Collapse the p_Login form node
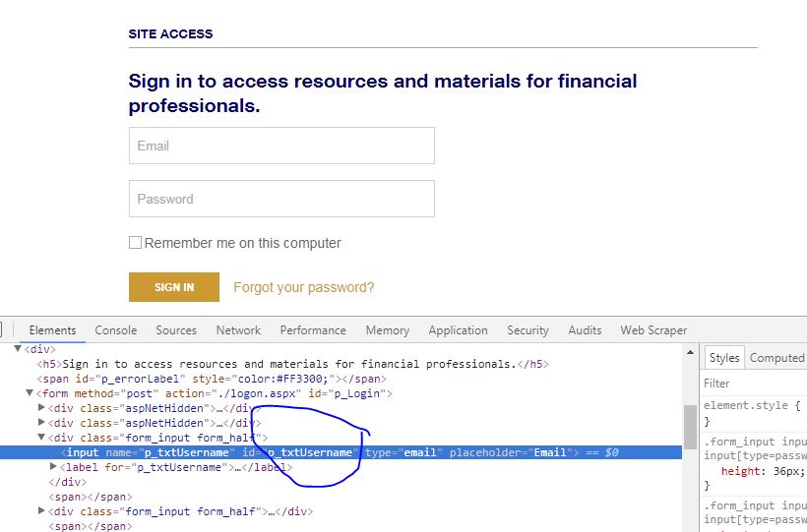Screen dimensions: 807x532 point(30,393)
